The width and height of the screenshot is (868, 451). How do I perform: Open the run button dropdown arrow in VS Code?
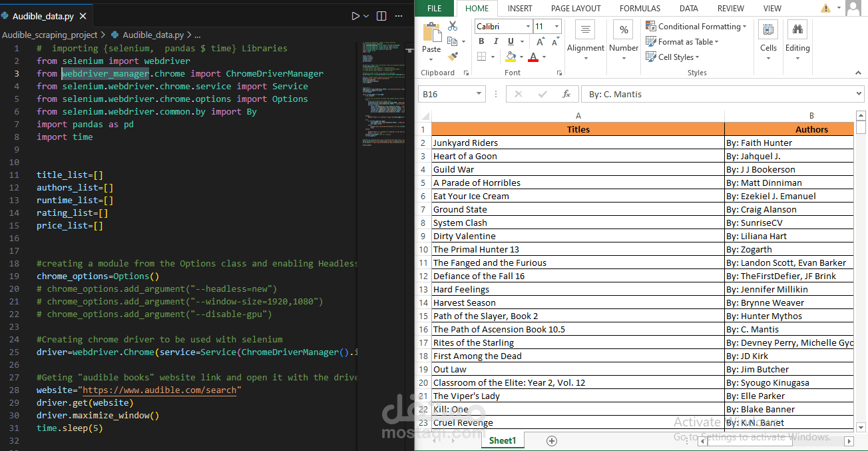367,16
